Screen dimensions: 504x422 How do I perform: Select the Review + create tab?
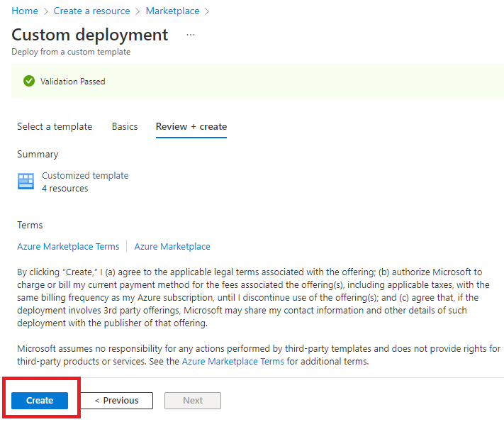[x=191, y=127]
